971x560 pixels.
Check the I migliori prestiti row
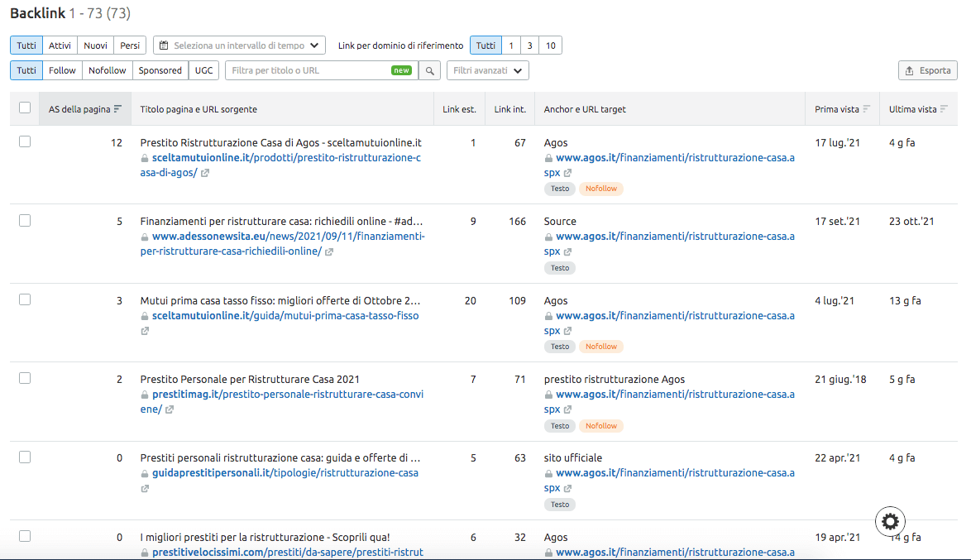coord(25,537)
